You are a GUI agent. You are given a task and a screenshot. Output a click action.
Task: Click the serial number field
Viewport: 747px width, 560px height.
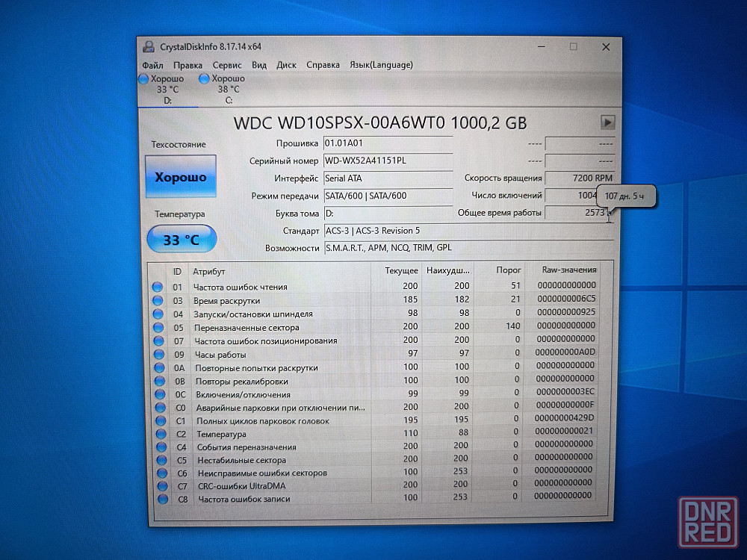pyautogui.click(x=387, y=161)
